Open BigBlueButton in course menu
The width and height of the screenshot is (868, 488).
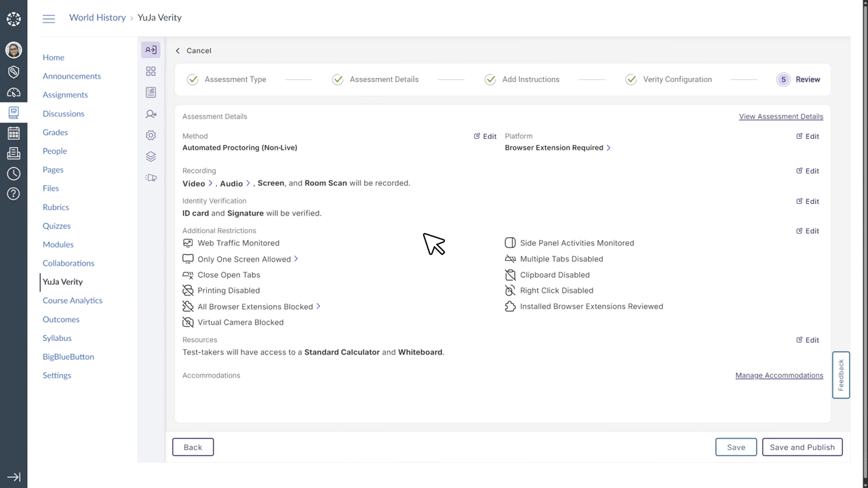coord(68,357)
